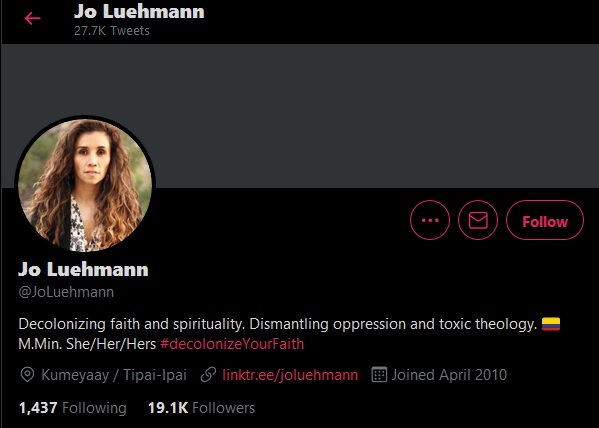Click the gray header banner image

tap(300, 116)
